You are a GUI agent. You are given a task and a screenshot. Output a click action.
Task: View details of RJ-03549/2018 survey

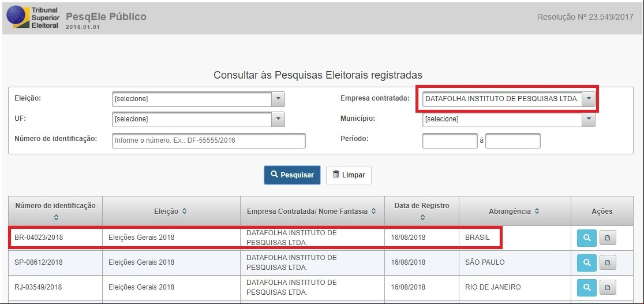click(586, 288)
